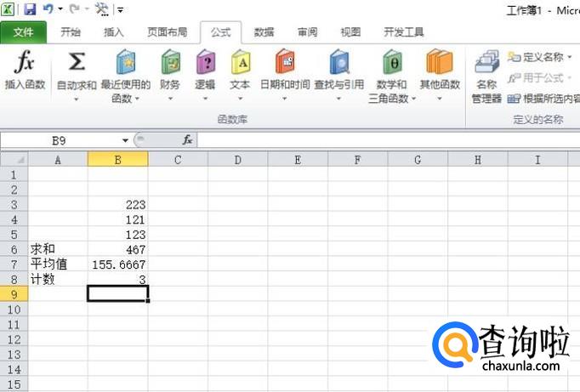Switch to the Page Layout (页面布局) tab
Image resolution: width=580 pixels, height=392 pixels.
tap(168, 32)
